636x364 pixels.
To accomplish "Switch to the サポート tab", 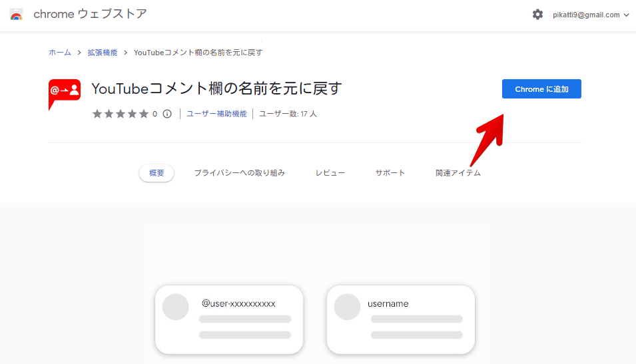I will click(x=390, y=173).
